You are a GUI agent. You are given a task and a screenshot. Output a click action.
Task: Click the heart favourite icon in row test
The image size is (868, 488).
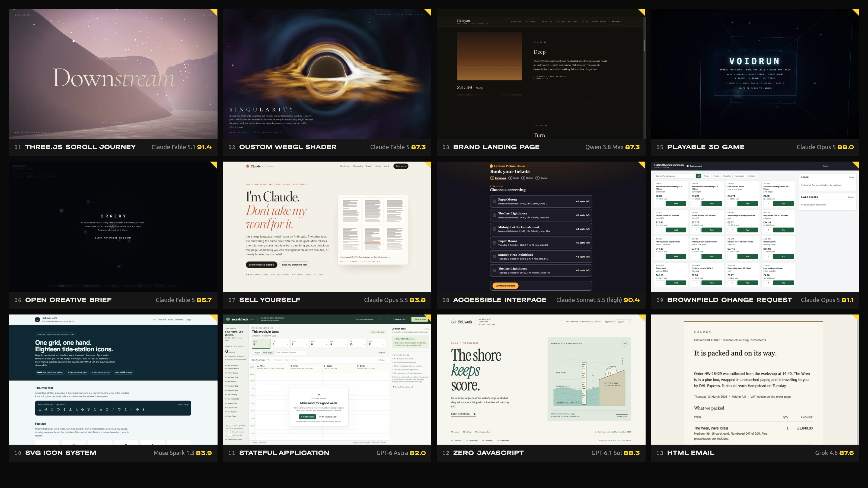click(119, 410)
